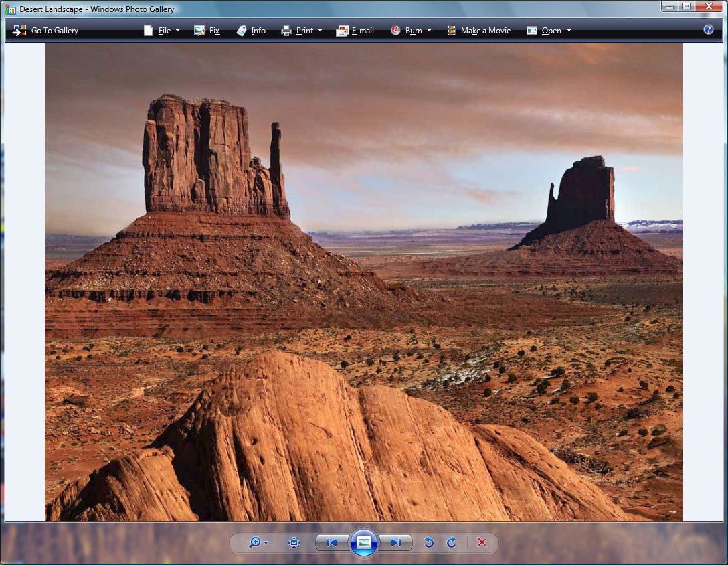Close the Windows Photo Gallery window
Viewport: 728px width, 565px height.
point(709,7)
